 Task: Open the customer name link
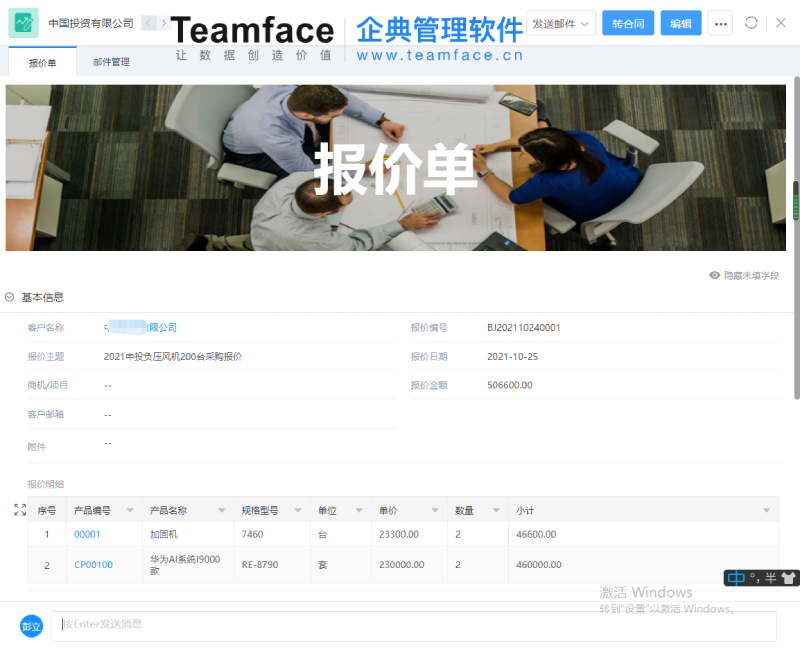(x=140, y=327)
